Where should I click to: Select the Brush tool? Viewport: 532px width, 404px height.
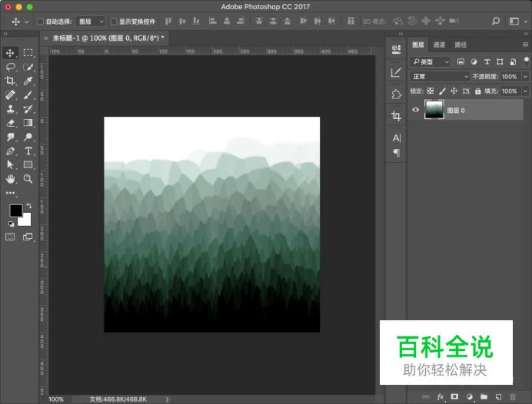(x=28, y=95)
